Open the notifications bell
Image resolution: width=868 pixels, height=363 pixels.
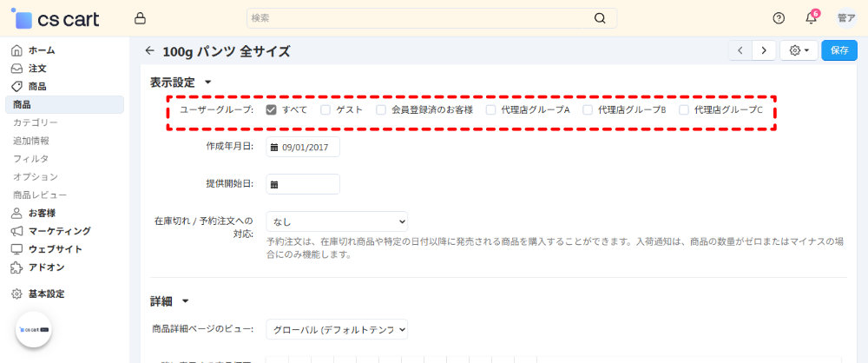click(811, 18)
